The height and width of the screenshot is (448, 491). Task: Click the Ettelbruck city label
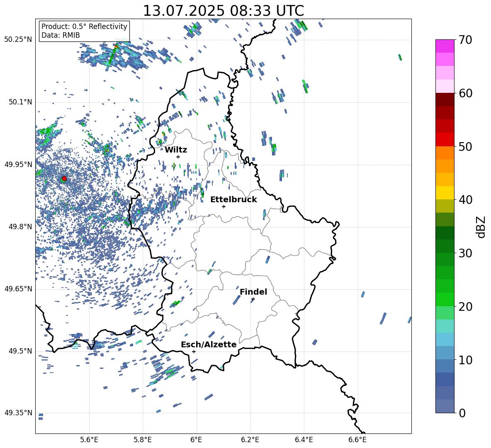tap(233, 200)
